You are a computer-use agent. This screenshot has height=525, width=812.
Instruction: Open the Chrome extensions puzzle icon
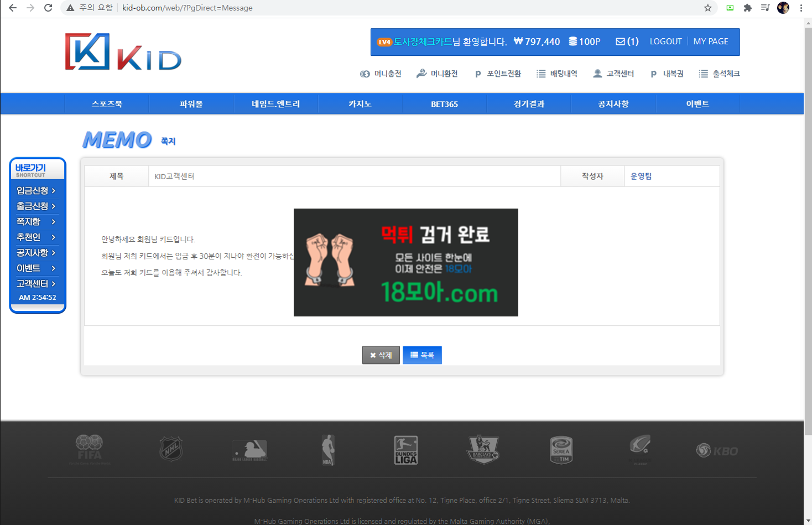[748, 8]
